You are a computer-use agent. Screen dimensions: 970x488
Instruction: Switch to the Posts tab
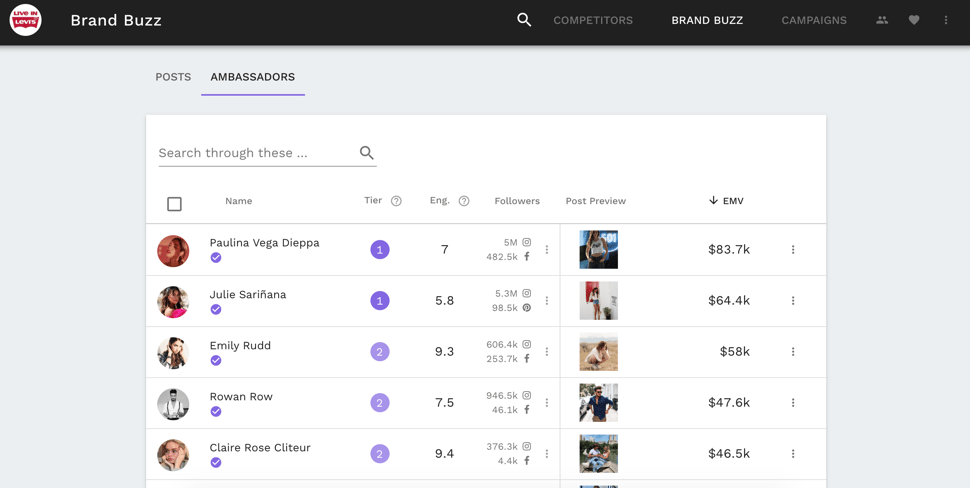tap(173, 77)
